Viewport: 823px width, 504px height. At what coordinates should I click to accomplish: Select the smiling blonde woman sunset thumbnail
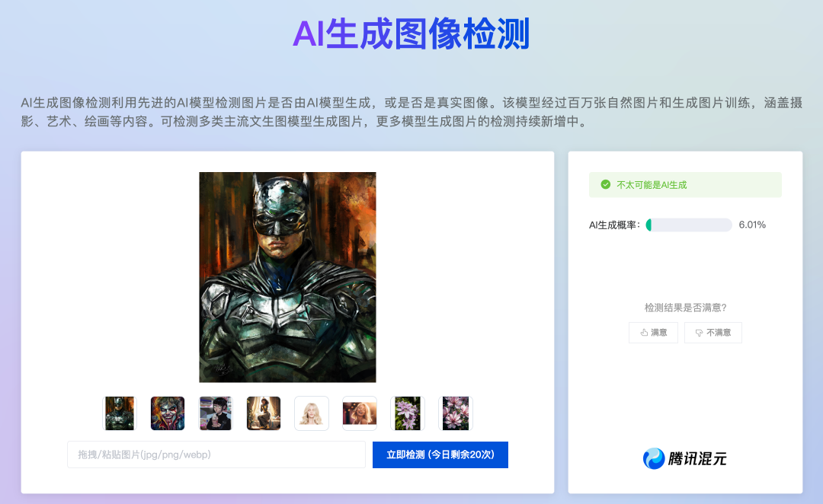(360, 413)
